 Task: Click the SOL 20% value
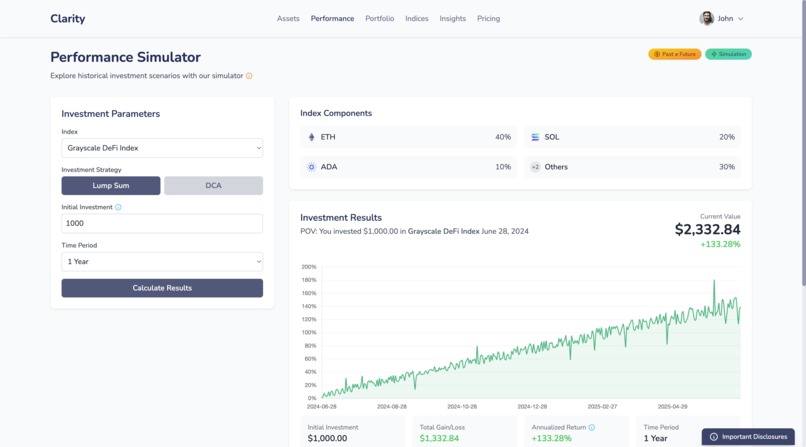tap(727, 137)
